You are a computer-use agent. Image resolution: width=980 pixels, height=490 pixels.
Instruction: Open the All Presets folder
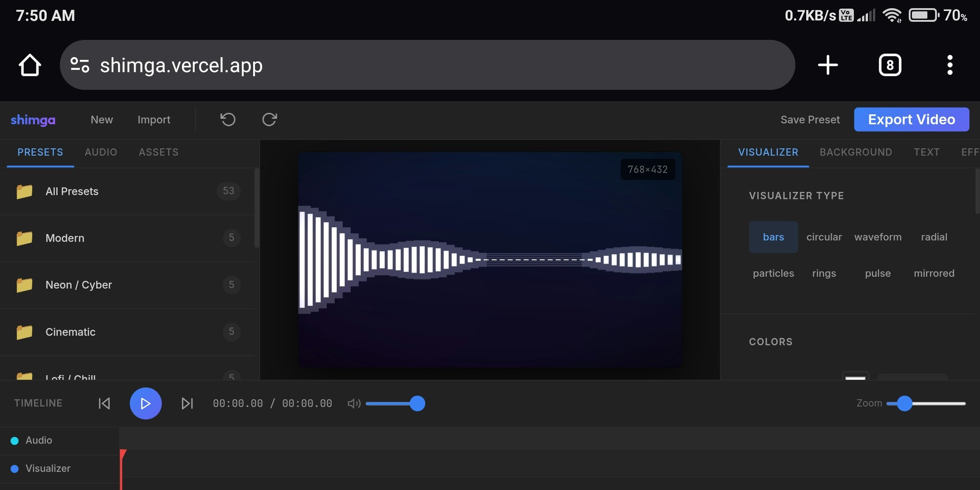coord(72,191)
